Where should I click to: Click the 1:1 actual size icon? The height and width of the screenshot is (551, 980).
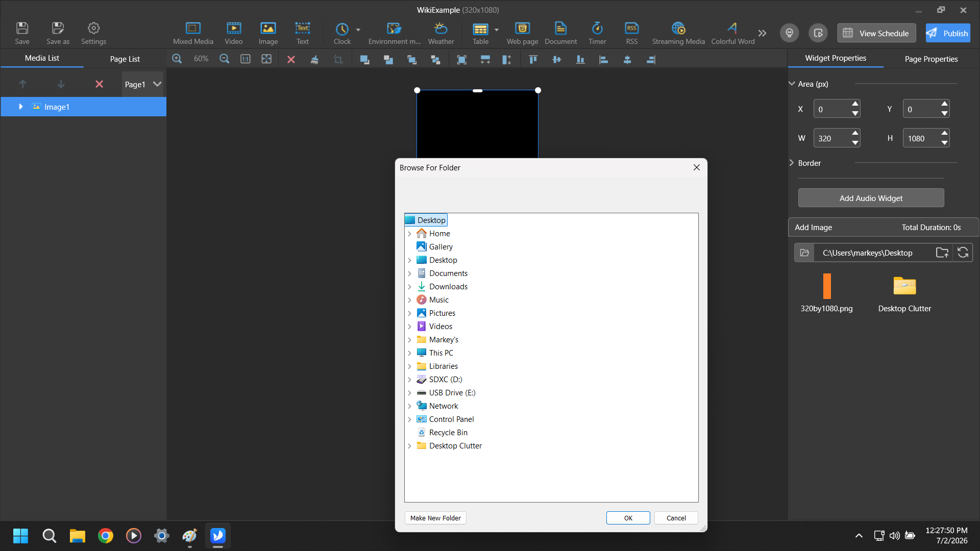point(246,59)
